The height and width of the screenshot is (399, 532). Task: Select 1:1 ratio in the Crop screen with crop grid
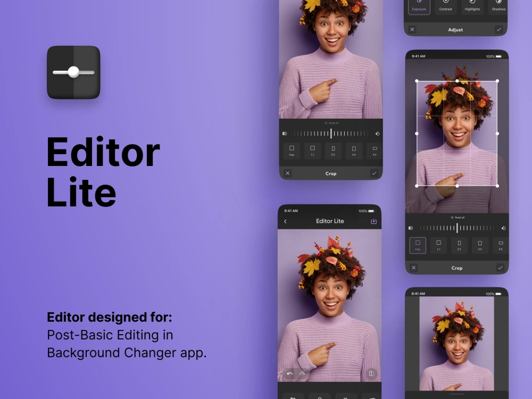(438, 245)
